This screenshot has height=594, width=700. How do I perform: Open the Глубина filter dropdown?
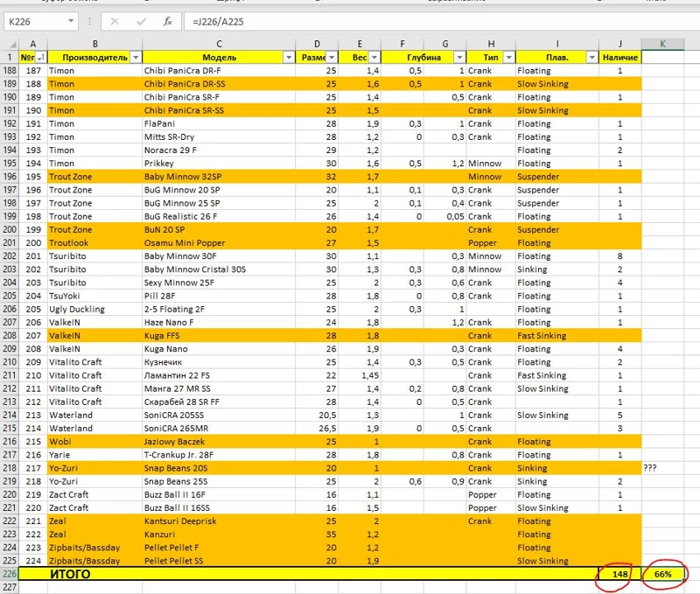(x=459, y=58)
